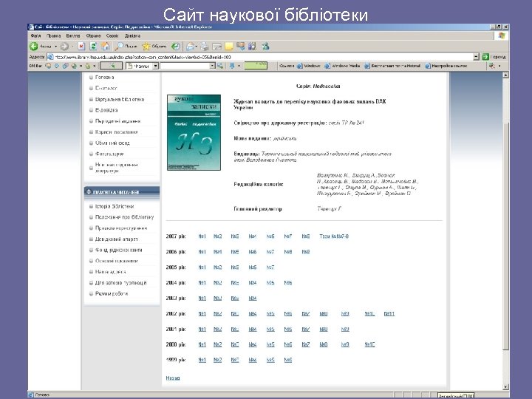Open the first menu bar item (File)

coord(36,35)
